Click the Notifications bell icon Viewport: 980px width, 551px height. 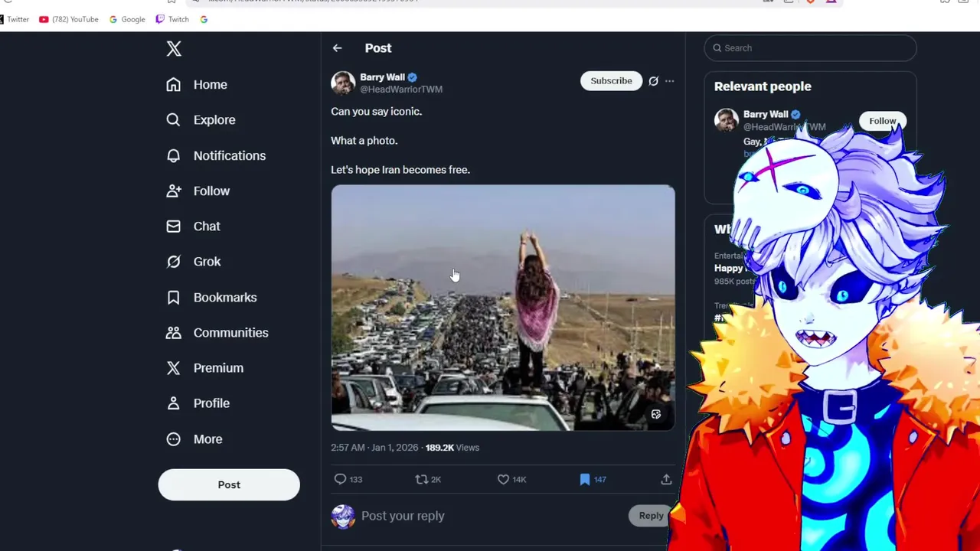174,155
